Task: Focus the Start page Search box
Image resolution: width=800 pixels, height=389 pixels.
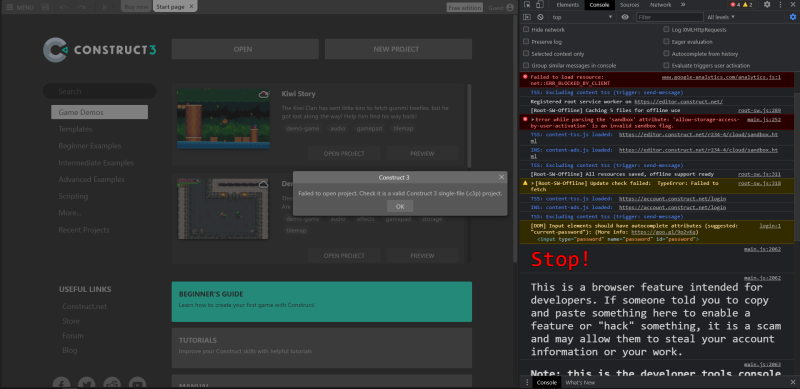Action: [99, 91]
